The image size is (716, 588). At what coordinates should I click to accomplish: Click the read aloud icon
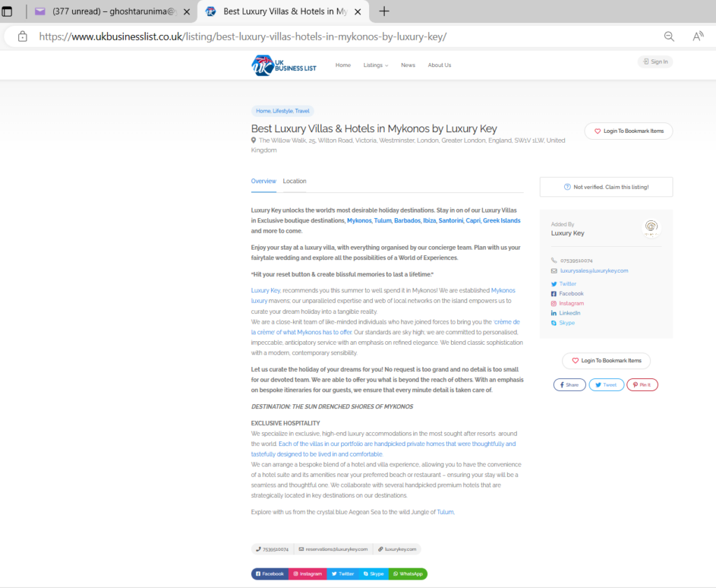coord(698,37)
